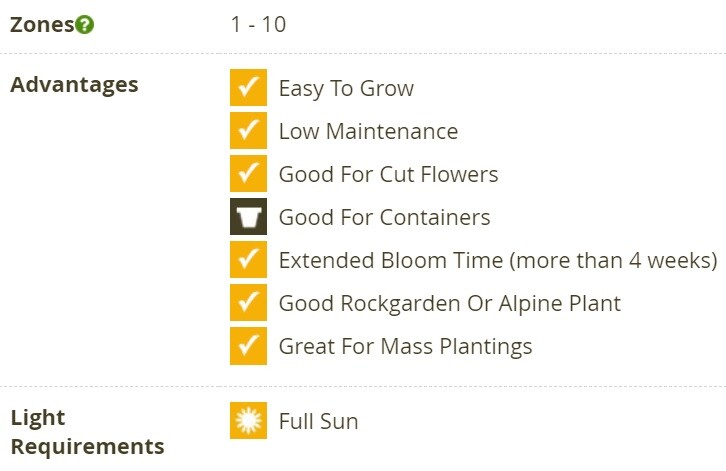Click the Good For Containers label
The height and width of the screenshot is (471, 726).
pos(385,217)
